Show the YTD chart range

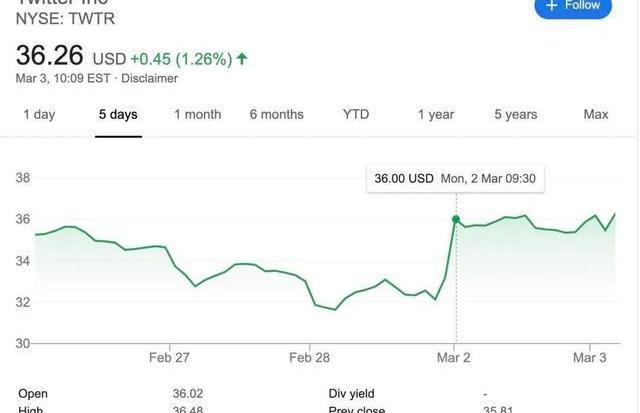point(356,114)
